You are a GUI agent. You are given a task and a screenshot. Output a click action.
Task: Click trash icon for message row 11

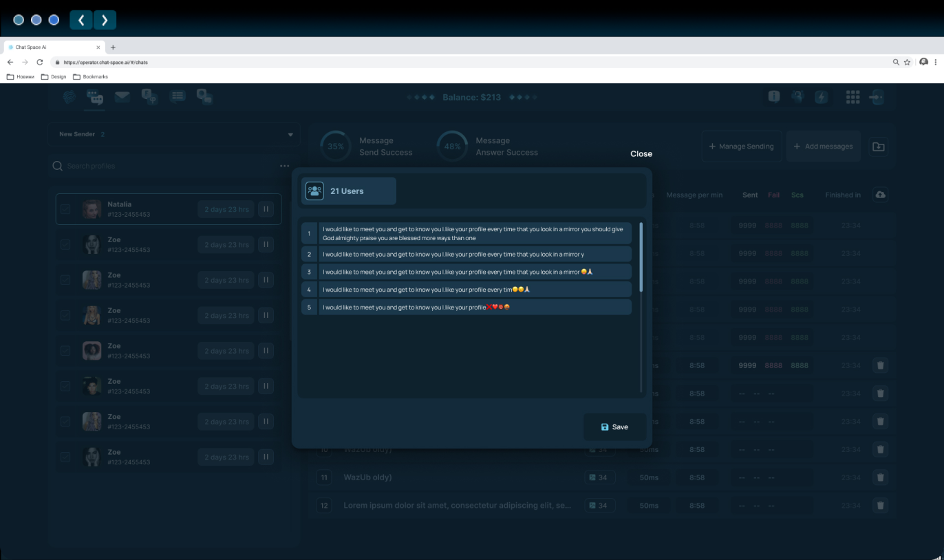pos(880,477)
